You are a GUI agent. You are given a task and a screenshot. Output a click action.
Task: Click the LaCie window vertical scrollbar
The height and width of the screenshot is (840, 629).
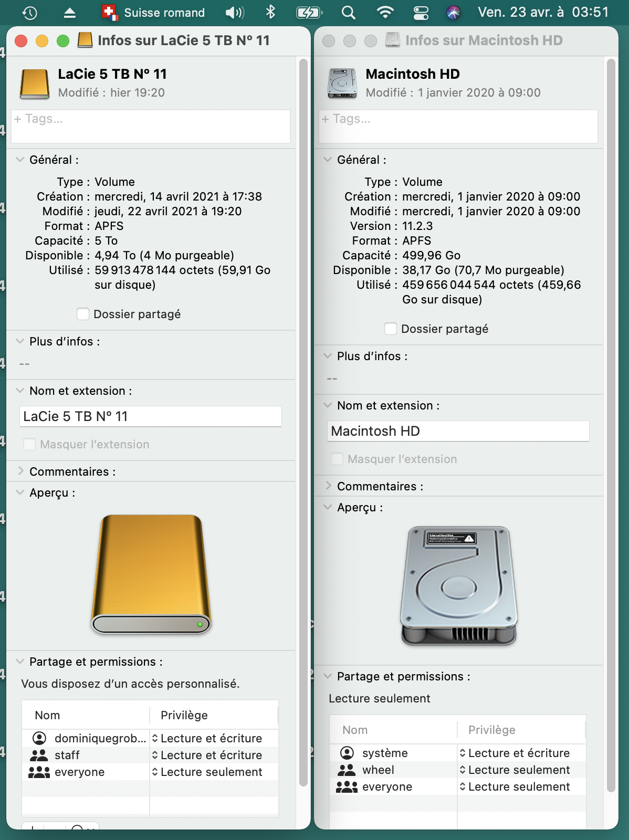click(x=303, y=423)
